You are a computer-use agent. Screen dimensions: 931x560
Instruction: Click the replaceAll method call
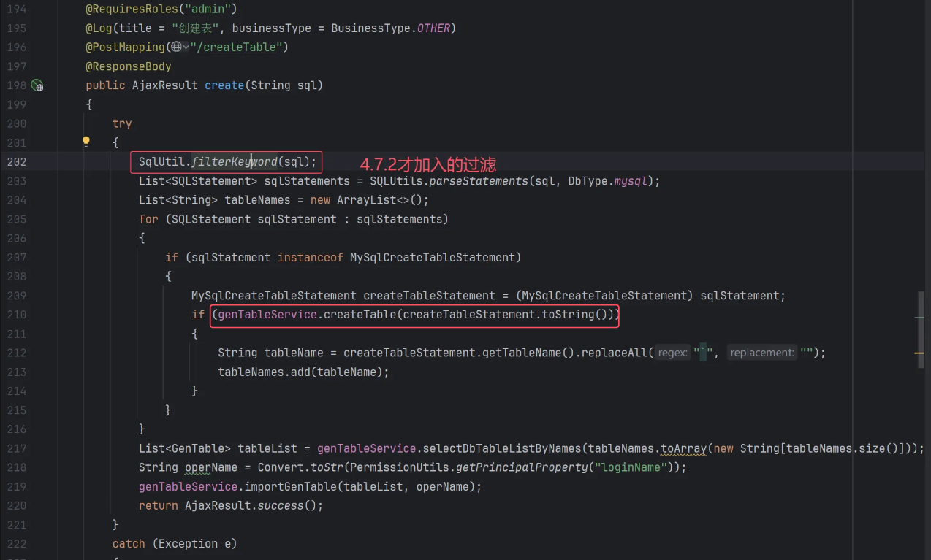click(x=614, y=353)
